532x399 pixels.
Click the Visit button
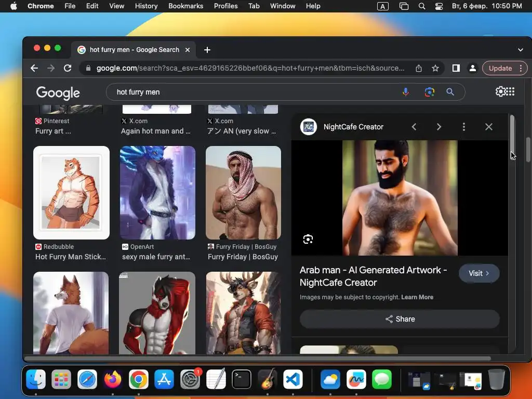[478, 273]
